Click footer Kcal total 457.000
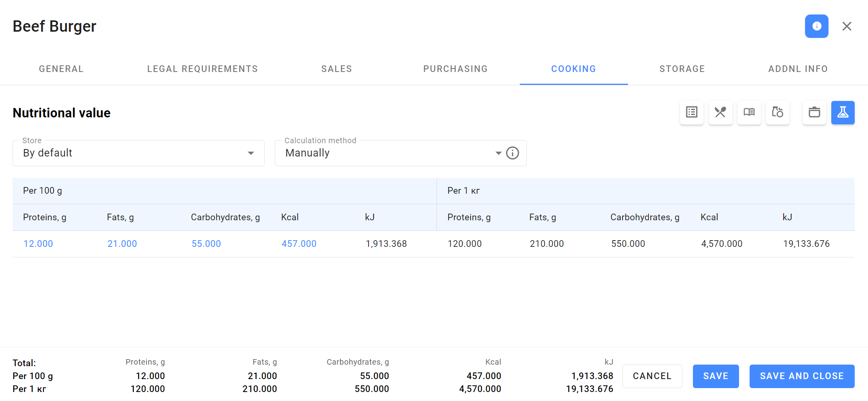The image size is (868, 401). 484,376
